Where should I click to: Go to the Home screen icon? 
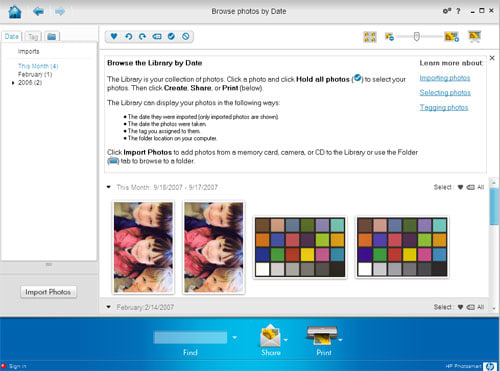[x=15, y=12]
